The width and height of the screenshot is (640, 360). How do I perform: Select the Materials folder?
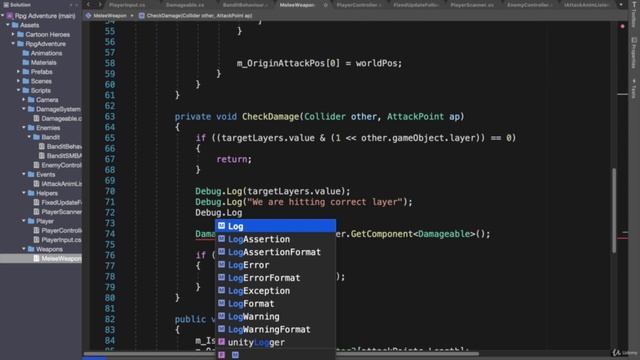(x=40, y=62)
